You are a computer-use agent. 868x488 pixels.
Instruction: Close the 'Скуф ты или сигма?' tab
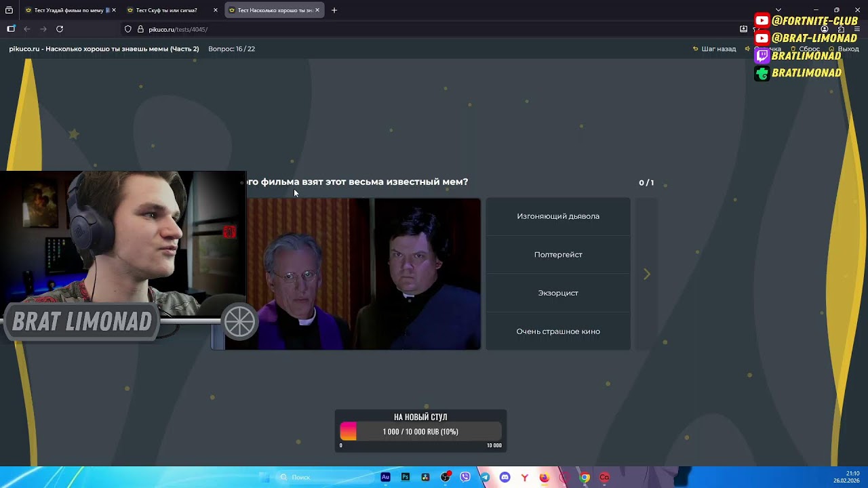coord(216,10)
